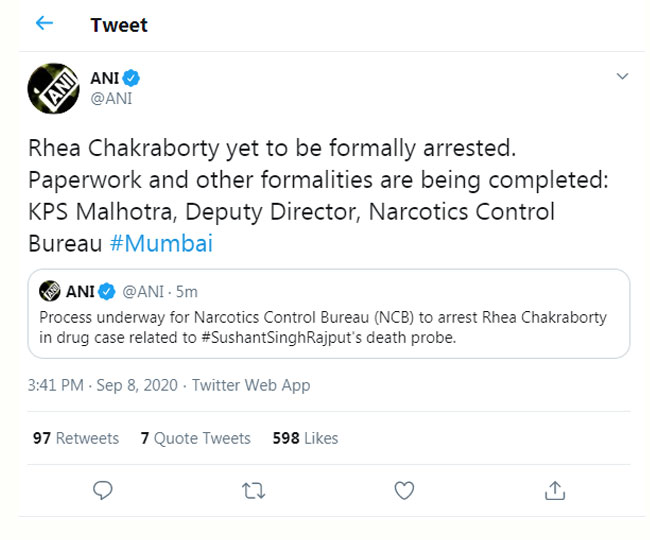View the 7 Quote Tweets list
This screenshot has width=650, height=540.
click(196, 438)
